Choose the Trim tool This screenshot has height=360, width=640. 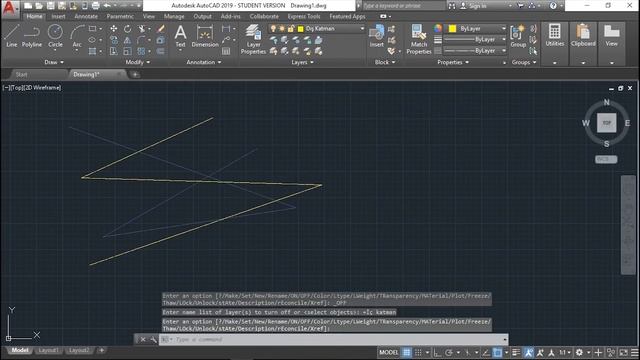[x=142, y=29]
